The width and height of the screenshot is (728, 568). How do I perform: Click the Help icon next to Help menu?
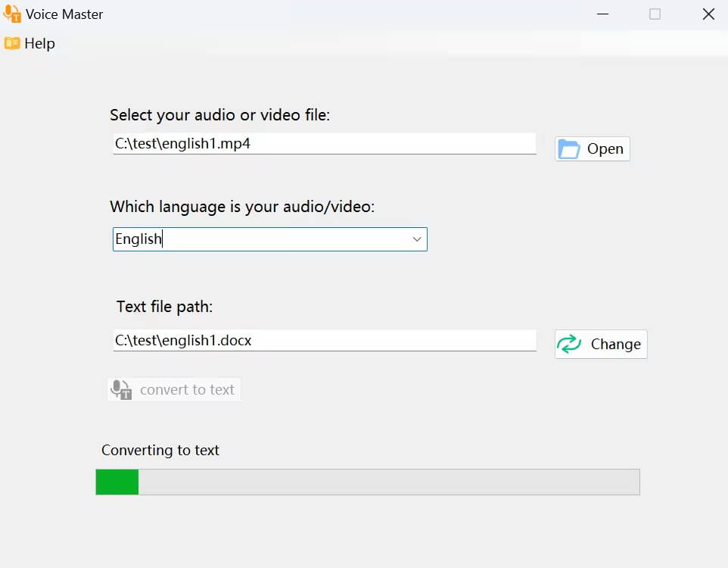[x=11, y=43]
